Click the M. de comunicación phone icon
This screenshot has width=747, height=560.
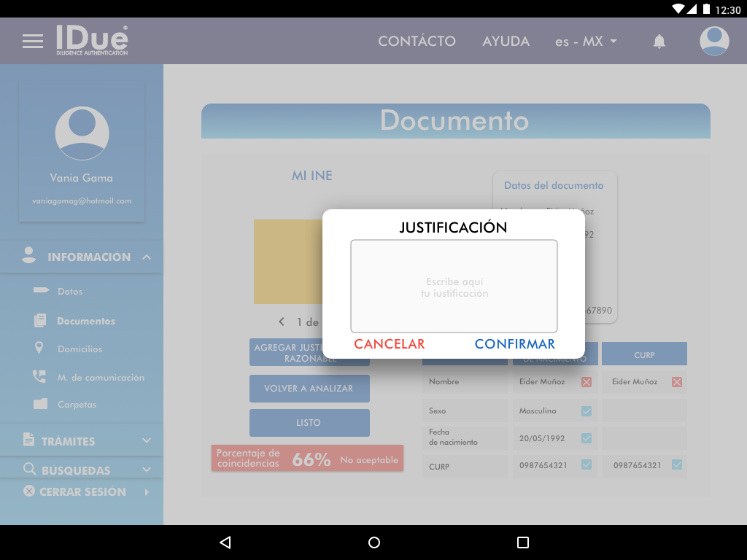39,377
